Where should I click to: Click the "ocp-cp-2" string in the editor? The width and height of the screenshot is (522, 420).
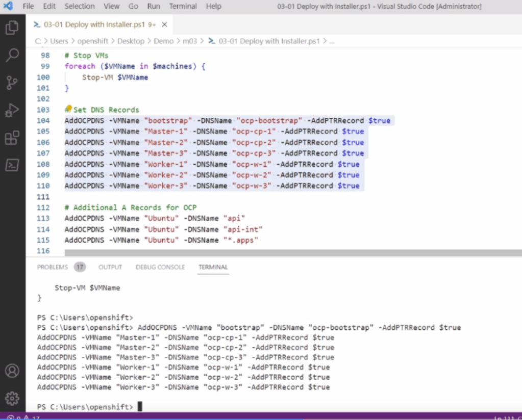click(x=254, y=142)
